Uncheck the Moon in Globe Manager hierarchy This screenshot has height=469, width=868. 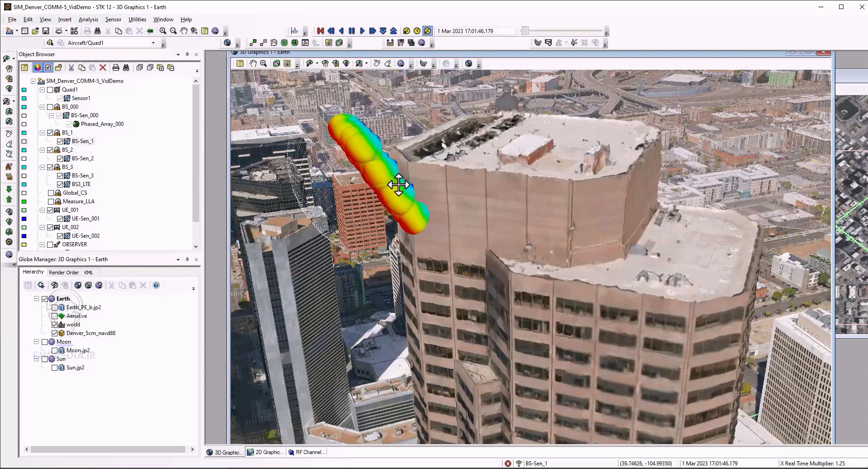[44, 341]
